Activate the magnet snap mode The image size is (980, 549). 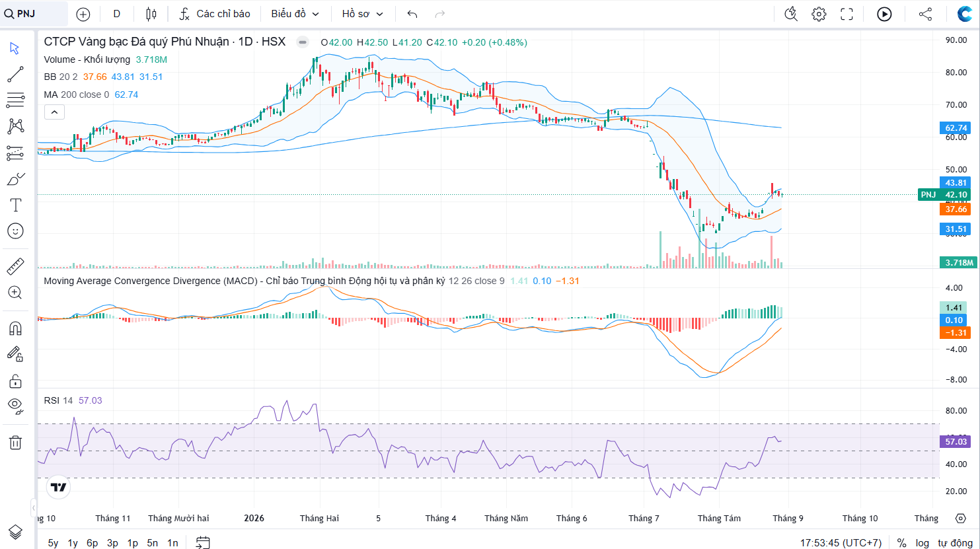[15, 328]
